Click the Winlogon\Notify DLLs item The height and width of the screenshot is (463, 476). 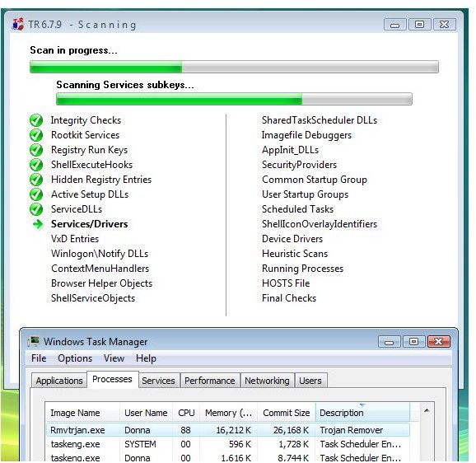[x=100, y=254]
